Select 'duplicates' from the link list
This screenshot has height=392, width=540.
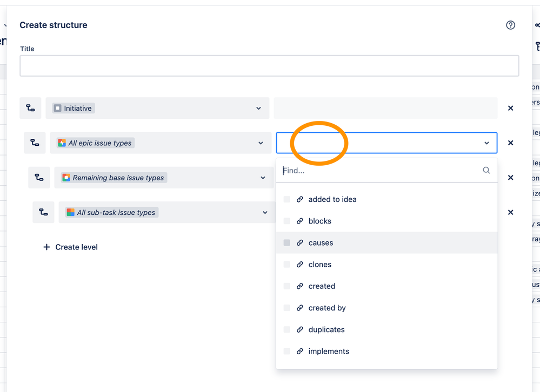pyautogui.click(x=326, y=329)
